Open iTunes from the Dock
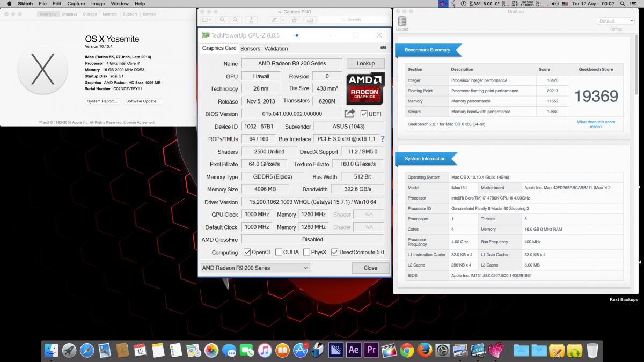The height and width of the screenshot is (362, 644). click(265, 350)
